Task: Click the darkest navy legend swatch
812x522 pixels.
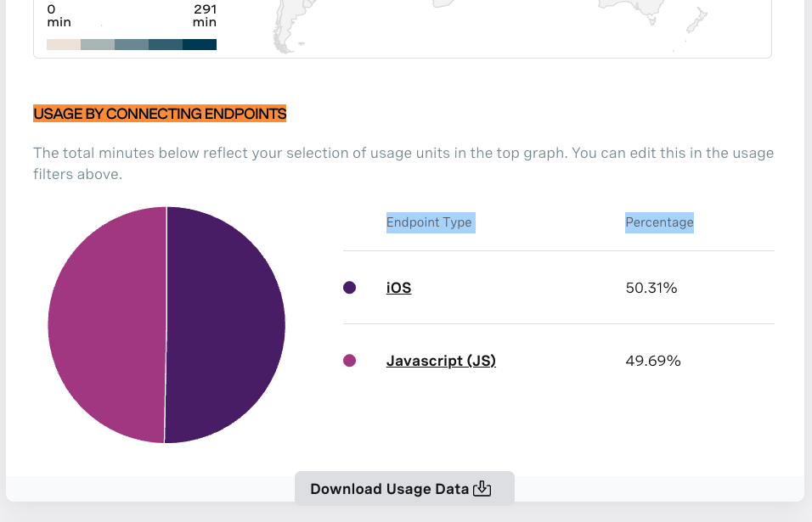Action: (x=200, y=44)
